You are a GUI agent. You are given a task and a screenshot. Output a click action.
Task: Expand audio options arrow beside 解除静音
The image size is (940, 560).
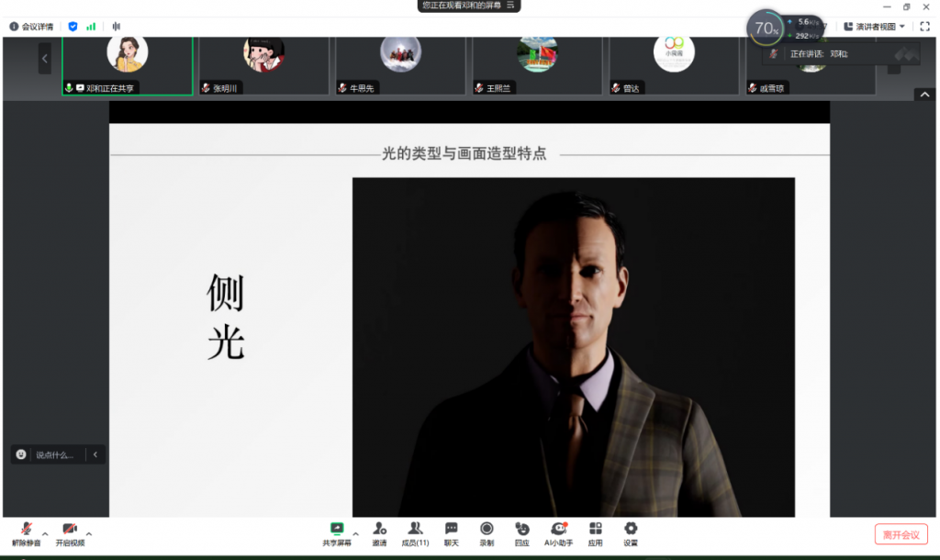45,533
